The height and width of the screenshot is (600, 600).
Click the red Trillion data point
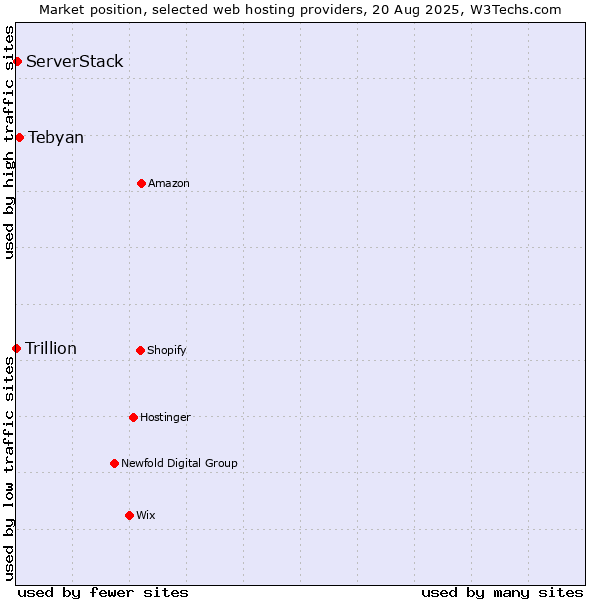(x=16, y=349)
